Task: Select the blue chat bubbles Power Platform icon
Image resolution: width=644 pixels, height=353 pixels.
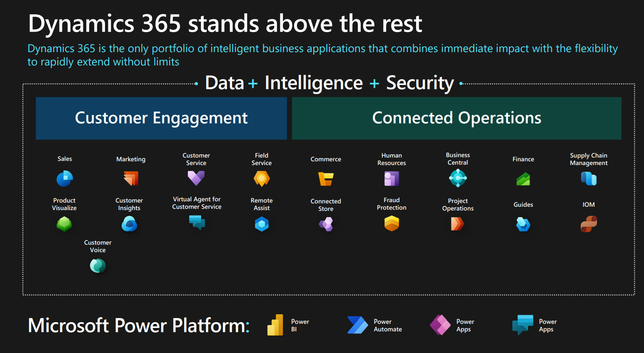Action: pyautogui.click(x=523, y=325)
